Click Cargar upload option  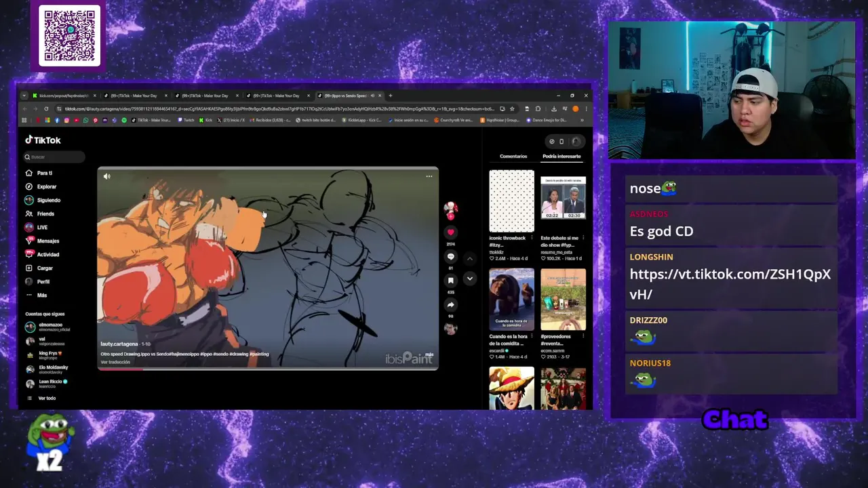click(x=39, y=268)
